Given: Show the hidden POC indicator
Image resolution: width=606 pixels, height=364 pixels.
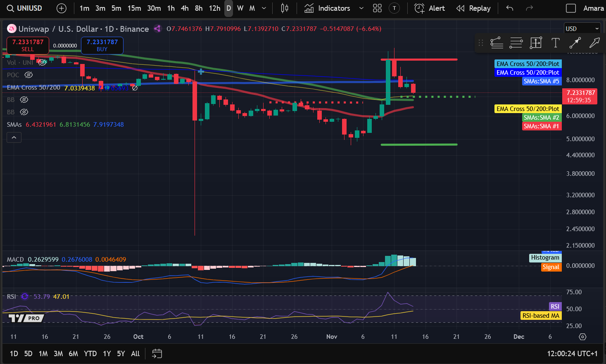Looking at the screenshot, I should point(29,75).
